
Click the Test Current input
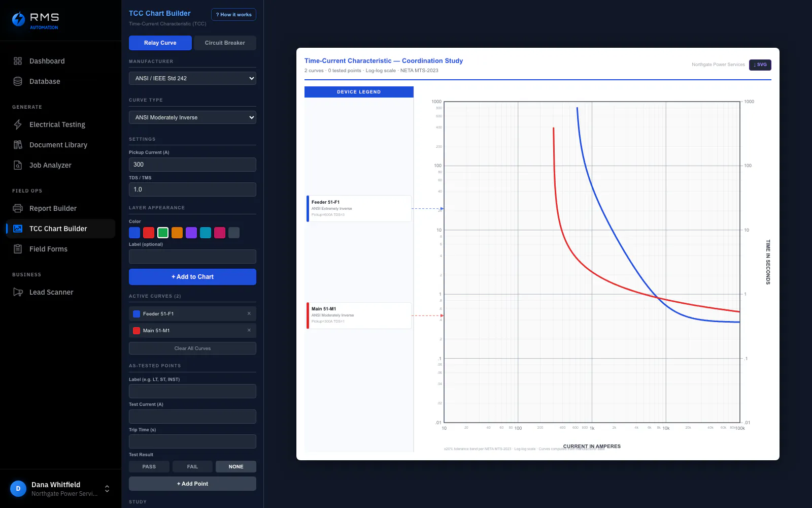point(192,417)
